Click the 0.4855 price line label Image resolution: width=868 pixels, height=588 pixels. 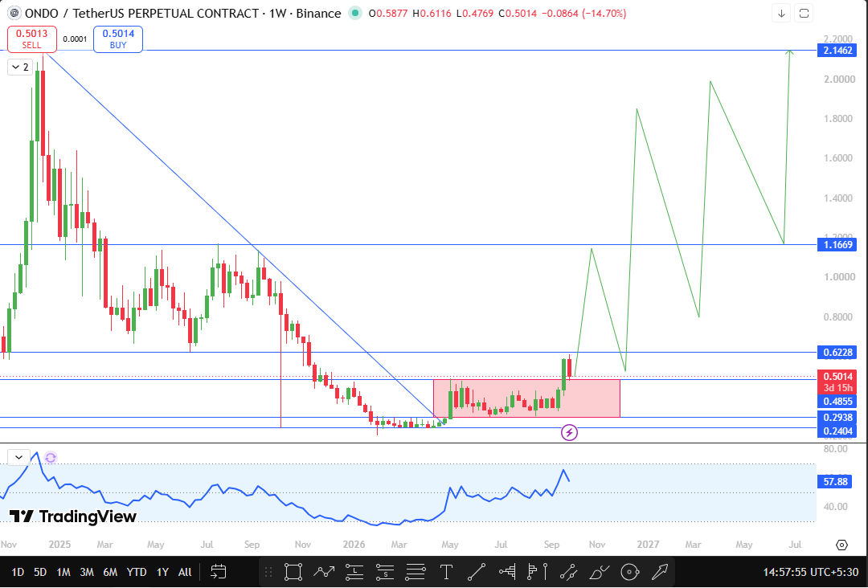click(x=837, y=402)
